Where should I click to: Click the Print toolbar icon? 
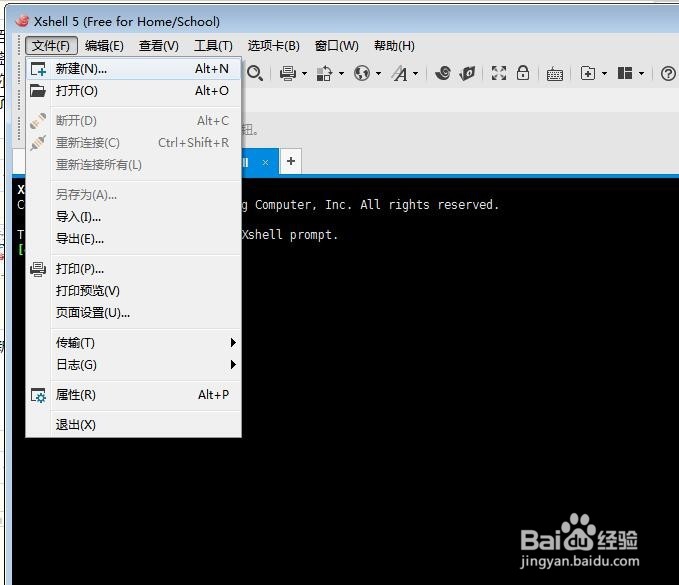pos(288,73)
